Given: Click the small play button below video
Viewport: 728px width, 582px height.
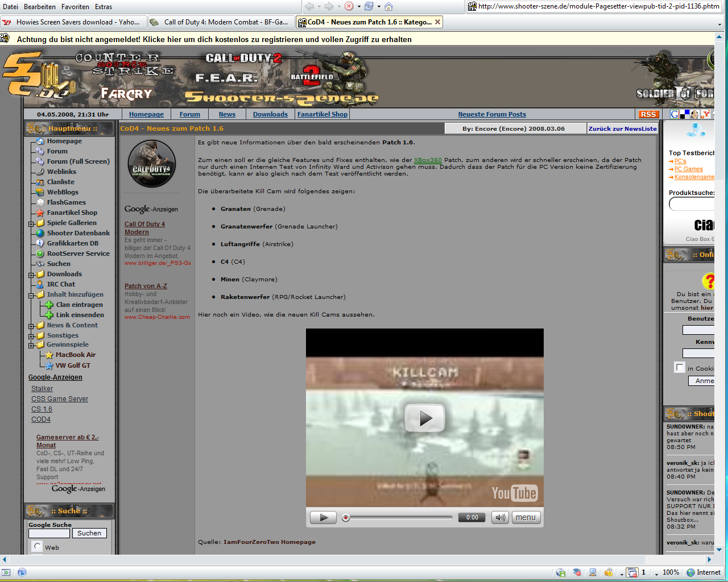Looking at the screenshot, I should [323, 517].
